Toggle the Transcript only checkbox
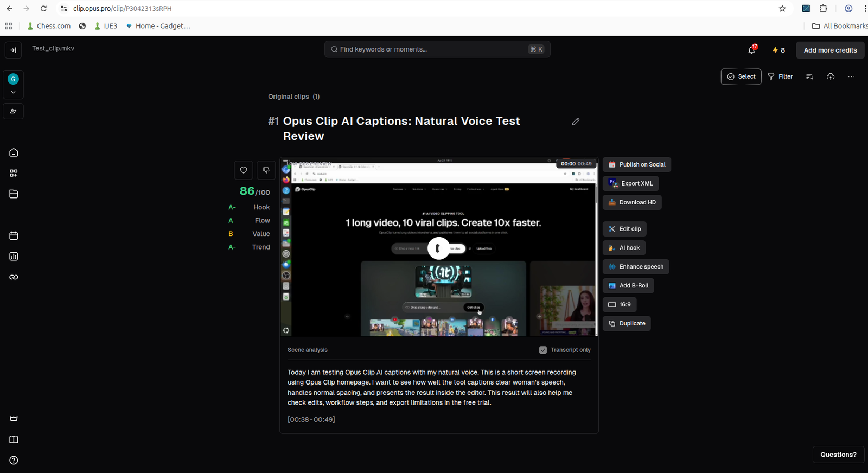 [x=543, y=350]
